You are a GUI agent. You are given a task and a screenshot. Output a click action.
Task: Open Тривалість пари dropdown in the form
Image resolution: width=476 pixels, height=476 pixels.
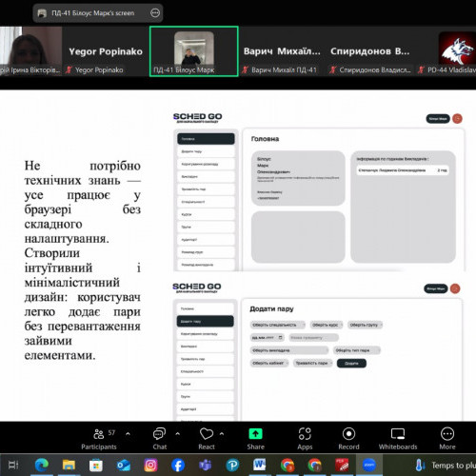pyautogui.click(x=313, y=363)
